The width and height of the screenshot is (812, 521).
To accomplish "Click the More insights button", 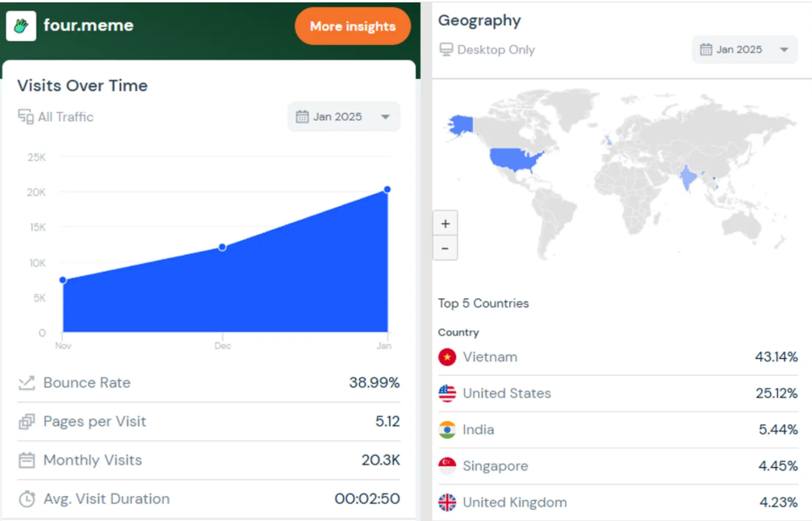I will click(x=353, y=27).
